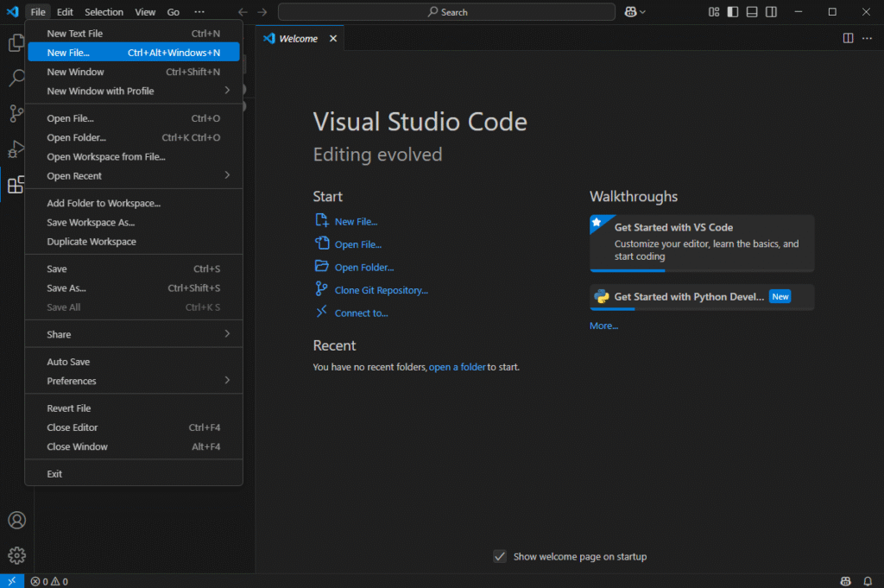Choose Revert File menu entry
The height and width of the screenshot is (588, 884).
tap(134, 408)
